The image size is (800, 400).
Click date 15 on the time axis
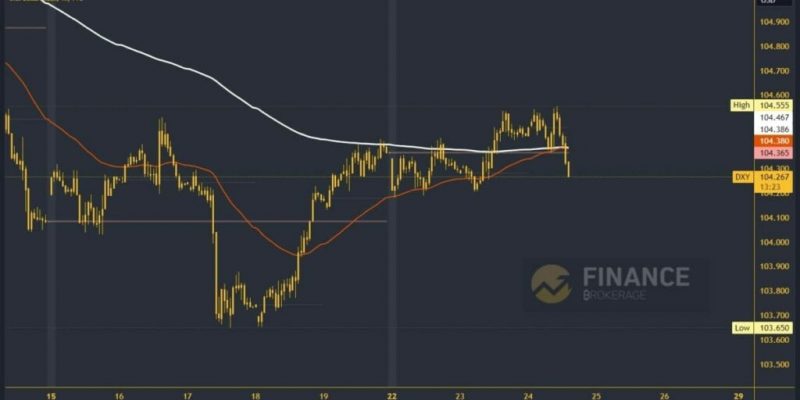pos(51,395)
